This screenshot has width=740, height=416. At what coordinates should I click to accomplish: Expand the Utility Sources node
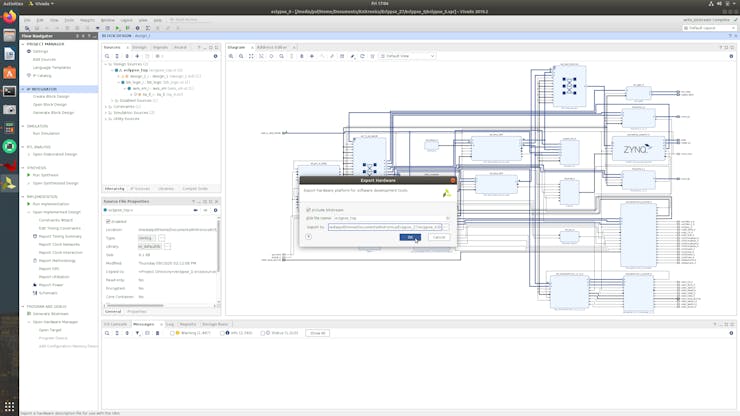106,119
